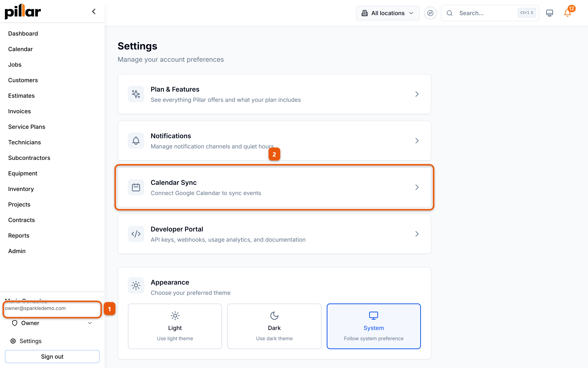Screen dimensions: 588x368
Task: Expand Notifications settings chevron
Action: pos(417,140)
